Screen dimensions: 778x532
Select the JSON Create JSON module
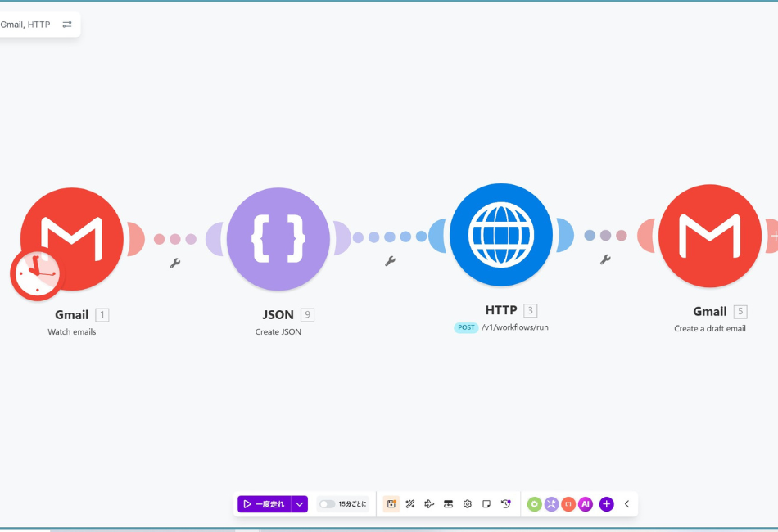click(x=278, y=238)
